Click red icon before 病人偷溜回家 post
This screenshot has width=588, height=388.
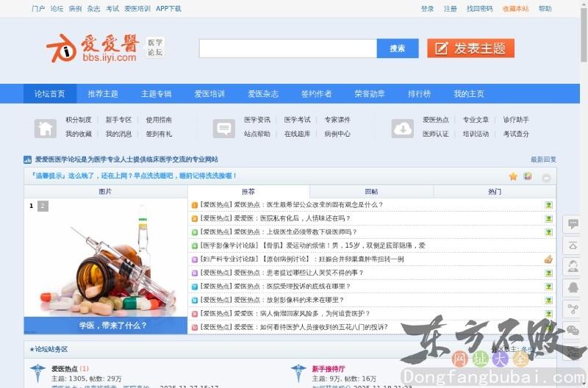tap(195, 314)
